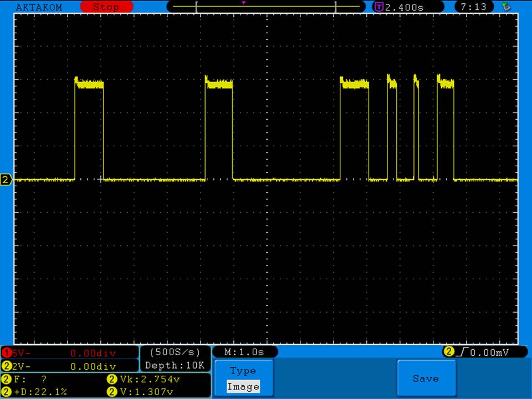Click the channel 2 ground level marker
The height and width of the screenshot is (399, 532).
(7, 180)
